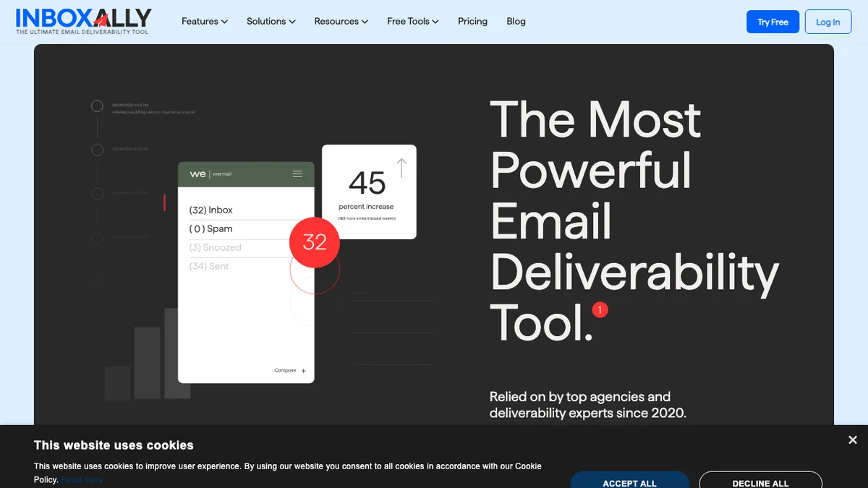The width and height of the screenshot is (868, 488).
Task: Open the cookie policy Read more link
Action: [82, 480]
